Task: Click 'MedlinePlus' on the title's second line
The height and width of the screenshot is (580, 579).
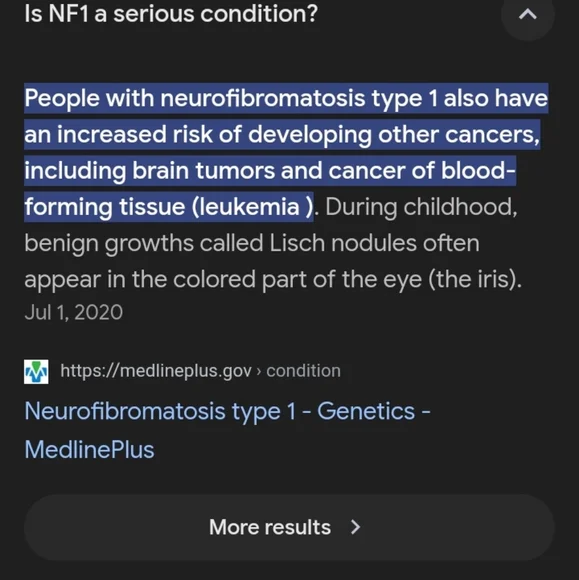Action: pyautogui.click(x=89, y=450)
